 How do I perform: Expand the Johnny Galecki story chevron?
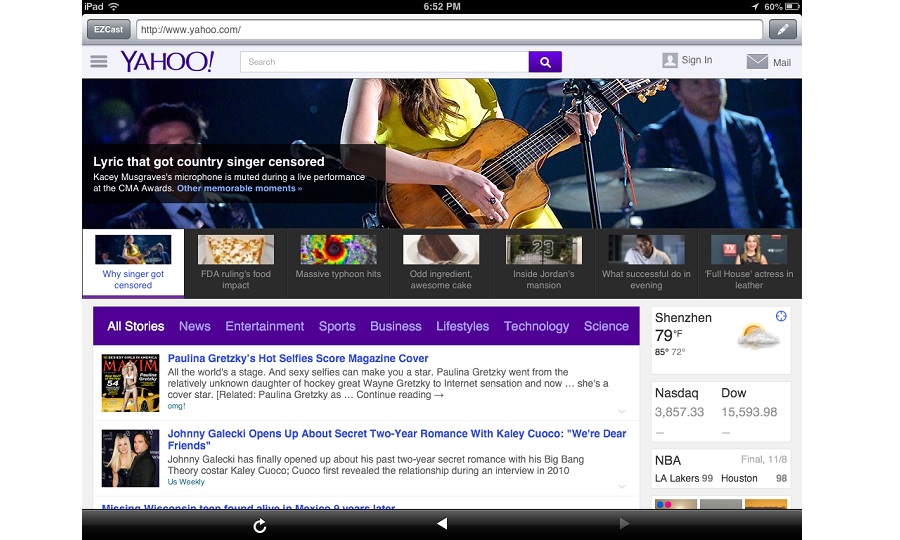click(622, 487)
